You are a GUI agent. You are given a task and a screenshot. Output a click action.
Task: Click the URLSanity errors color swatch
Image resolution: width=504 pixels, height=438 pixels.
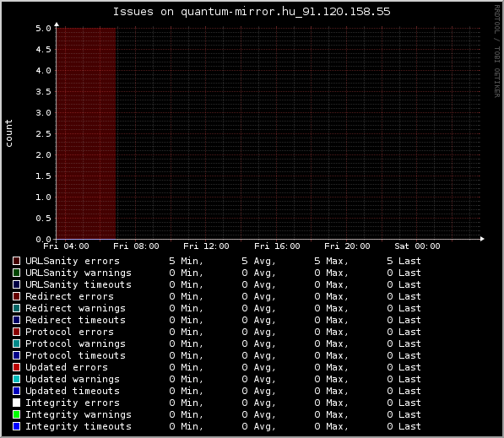(16, 261)
